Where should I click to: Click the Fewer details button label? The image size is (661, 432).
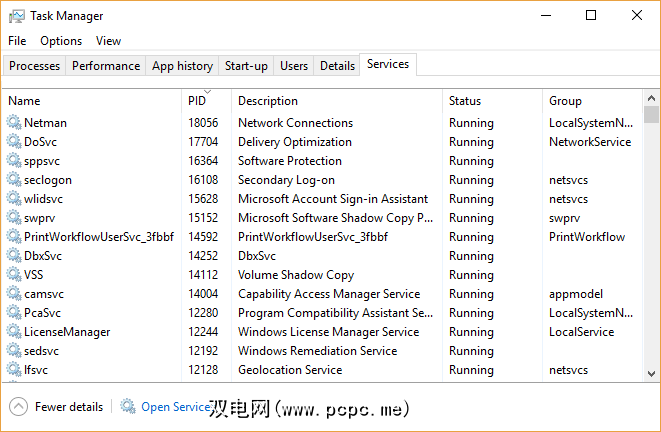pos(68,407)
